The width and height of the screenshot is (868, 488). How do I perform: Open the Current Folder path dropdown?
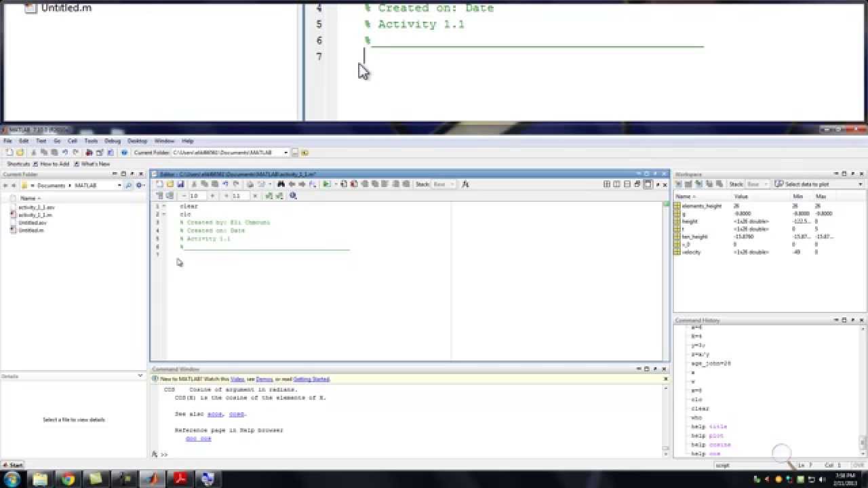coord(286,152)
